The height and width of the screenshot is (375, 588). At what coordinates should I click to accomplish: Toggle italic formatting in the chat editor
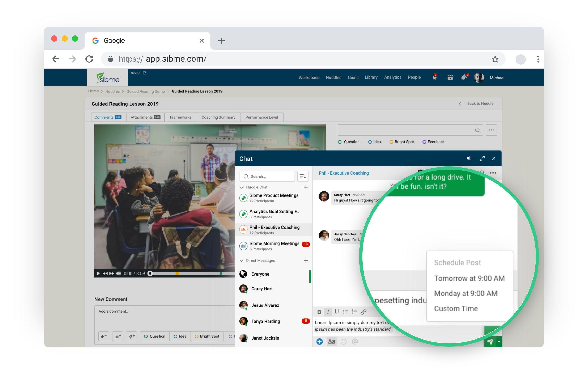click(328, 312)
